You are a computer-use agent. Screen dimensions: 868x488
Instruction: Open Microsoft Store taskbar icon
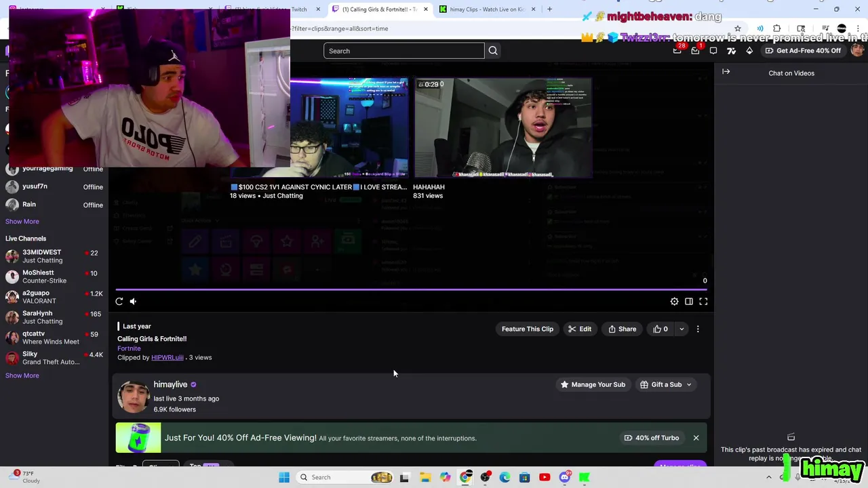(x=524, y=477)
